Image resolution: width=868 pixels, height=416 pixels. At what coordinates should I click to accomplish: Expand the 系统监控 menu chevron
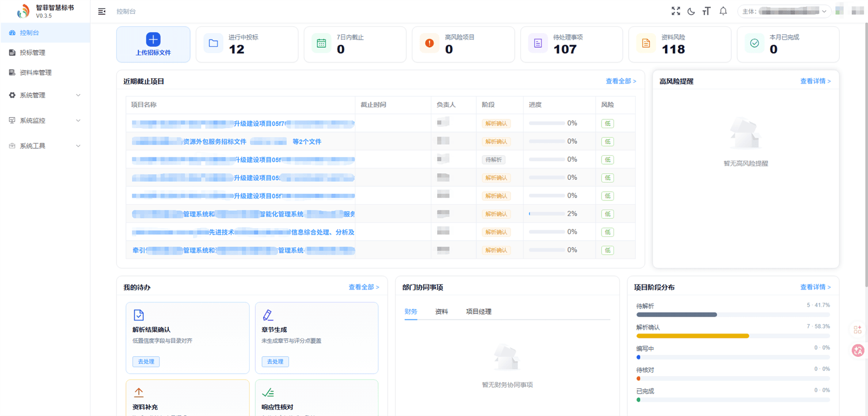click(x=78, y=121)
